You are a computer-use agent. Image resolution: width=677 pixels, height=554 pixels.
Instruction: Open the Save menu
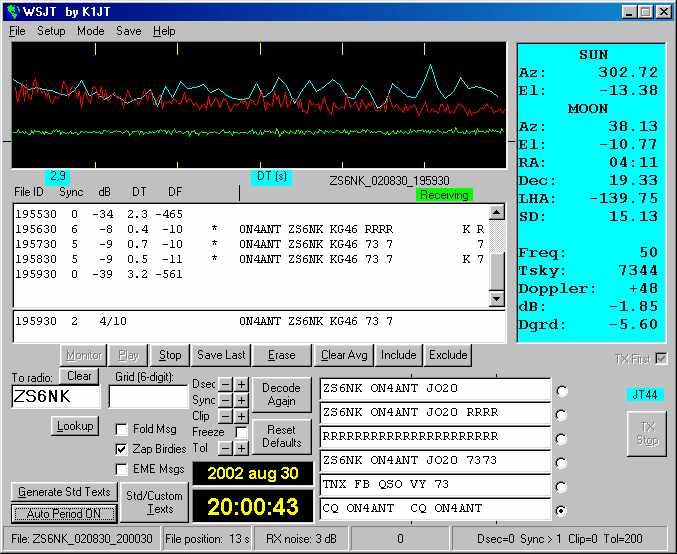point(128,31)
